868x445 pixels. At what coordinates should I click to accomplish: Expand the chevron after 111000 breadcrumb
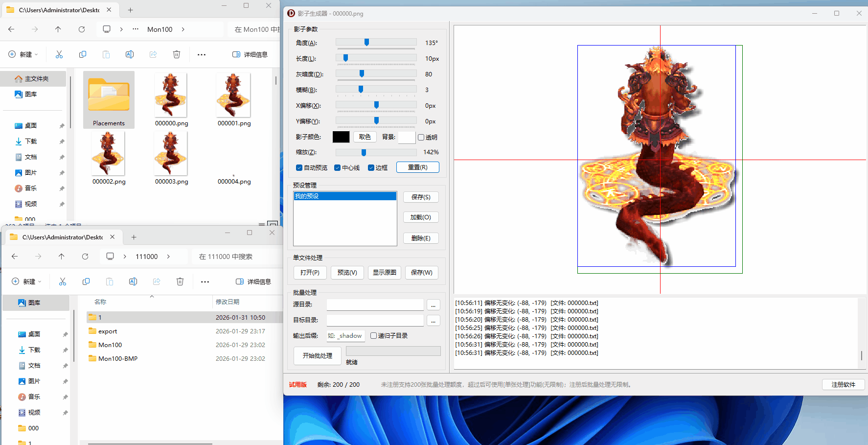168,257
